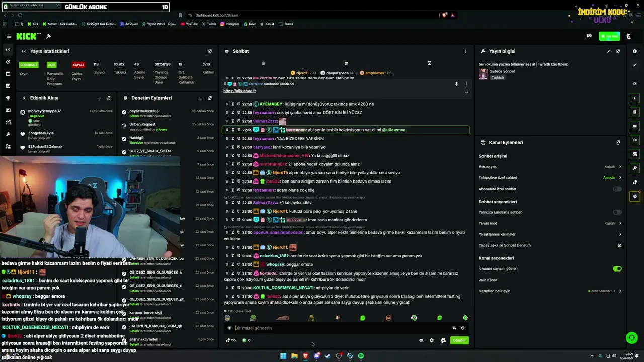This screenshot has width=644, height=362.
Task: Open the profile icon right of Go live
Action: pyautogui.click(x=628, y=36)
